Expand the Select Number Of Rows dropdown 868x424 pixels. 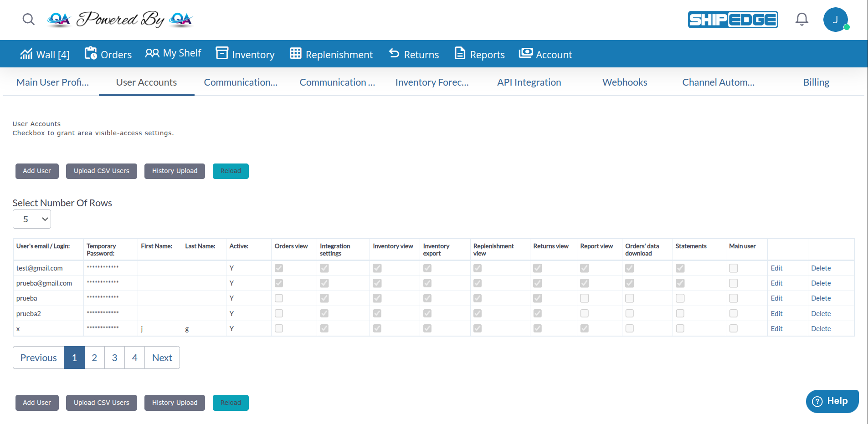(32, 219)
